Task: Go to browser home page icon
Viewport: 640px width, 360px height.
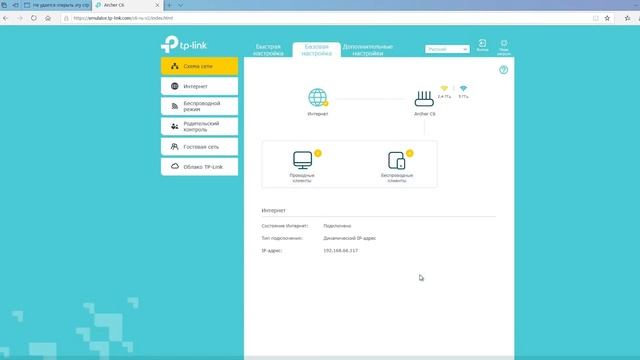Action: click(48, 18)
